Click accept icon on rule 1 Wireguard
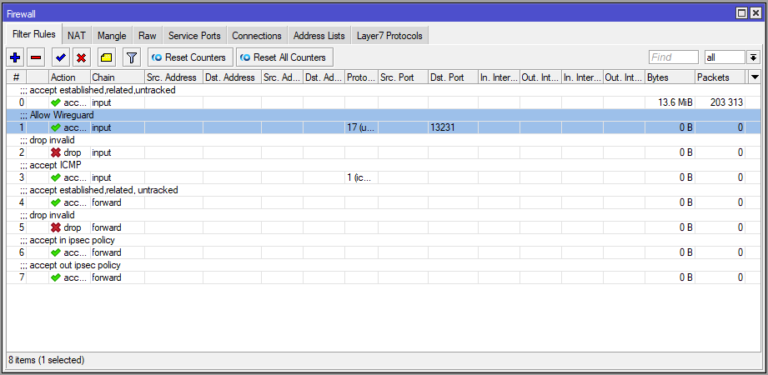The image size is (768, 375). pyautogui.click(x=55, y=128)
